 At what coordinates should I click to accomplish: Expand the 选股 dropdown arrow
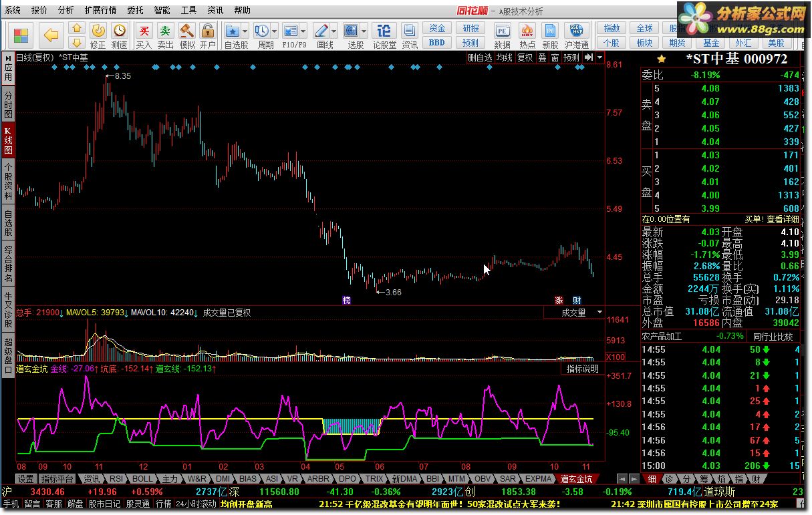(364, 31)
